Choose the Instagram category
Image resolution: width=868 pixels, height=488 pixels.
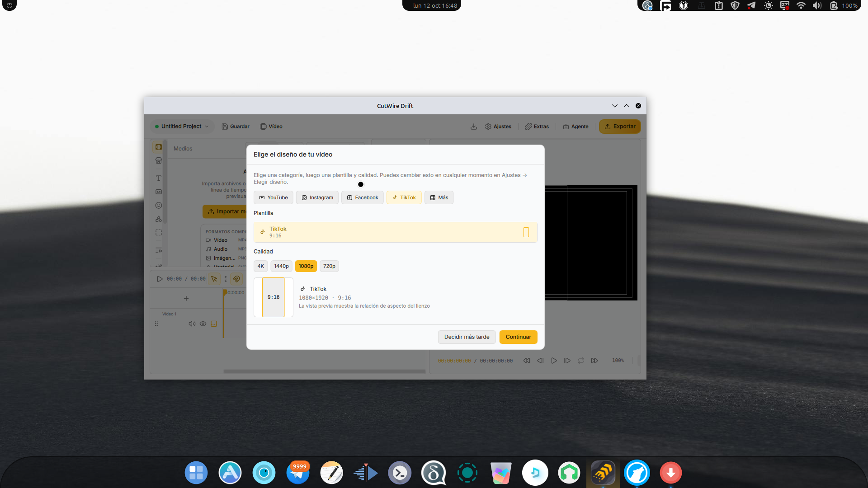tap(317, 197)
